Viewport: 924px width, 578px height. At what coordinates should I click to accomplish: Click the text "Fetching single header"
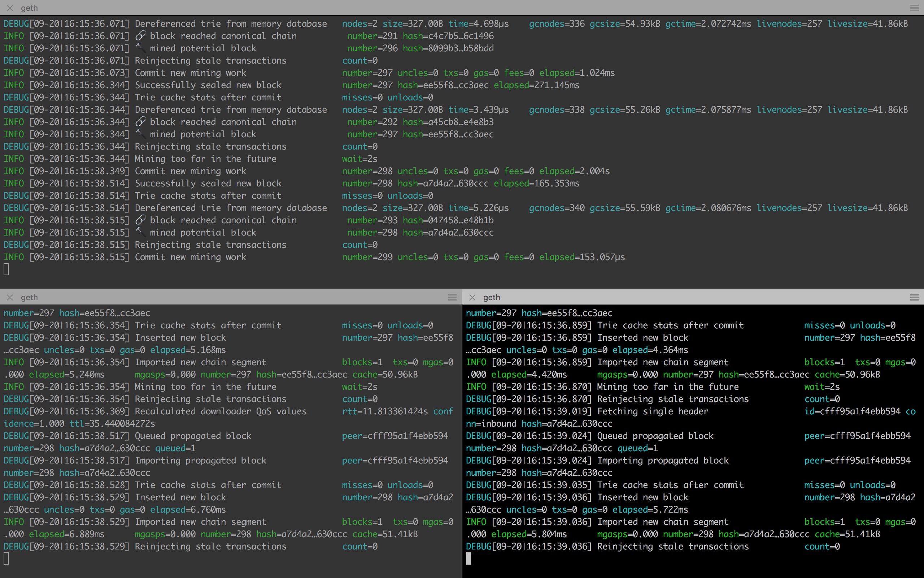653,411
